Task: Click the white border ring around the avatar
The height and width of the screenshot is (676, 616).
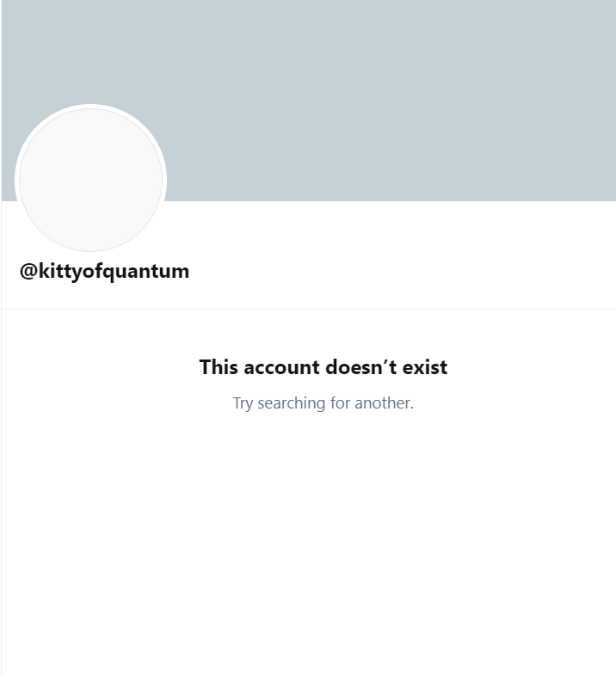Action: (x=90, y=107)
